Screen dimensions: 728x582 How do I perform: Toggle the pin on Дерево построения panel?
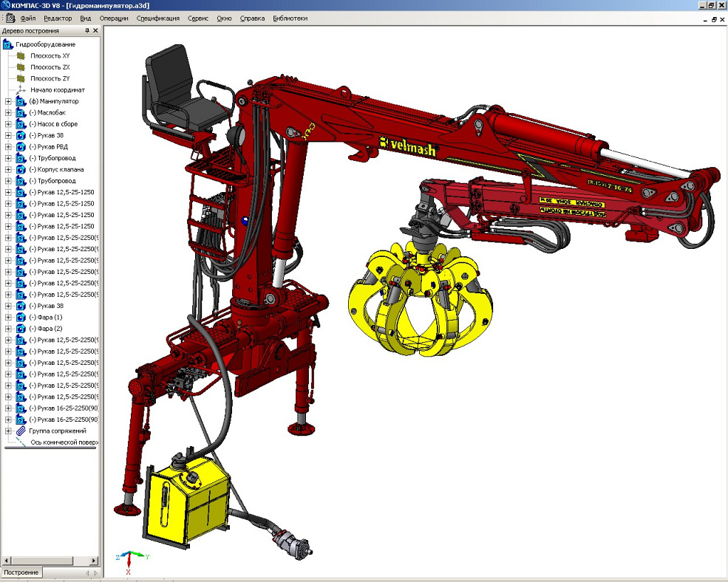click(86, 31)
